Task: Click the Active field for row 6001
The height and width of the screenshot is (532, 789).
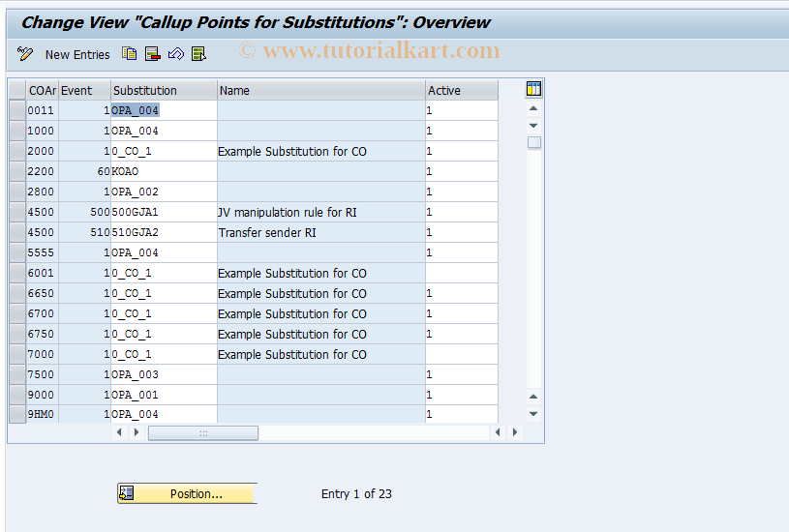Action: [x=462, y=273]
